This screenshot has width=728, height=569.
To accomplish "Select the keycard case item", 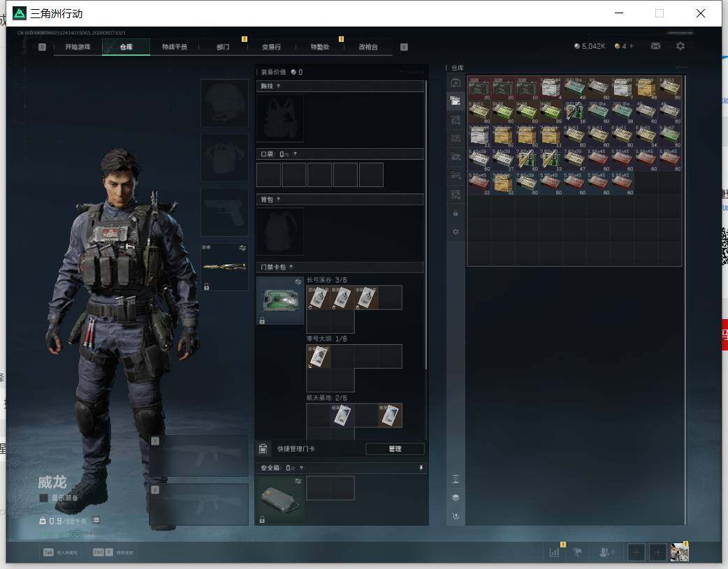I will [280, 300].
